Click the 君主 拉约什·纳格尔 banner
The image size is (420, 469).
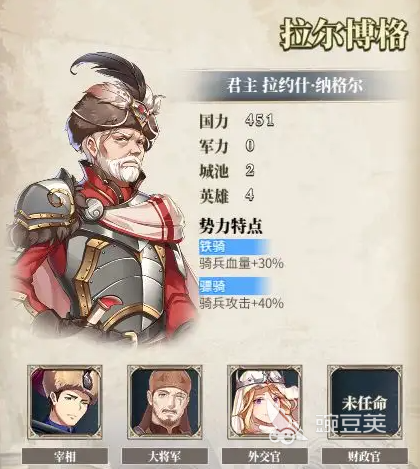click(x=295, y=86)
